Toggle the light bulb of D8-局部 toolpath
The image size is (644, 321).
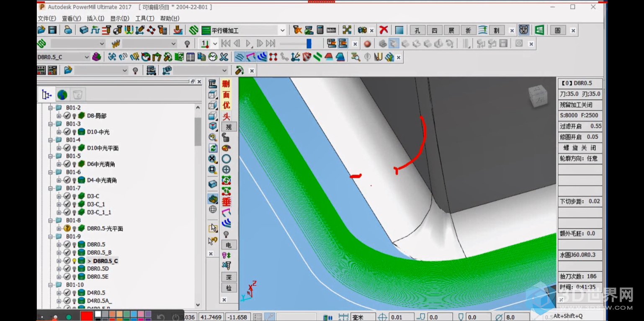[74, 116]
